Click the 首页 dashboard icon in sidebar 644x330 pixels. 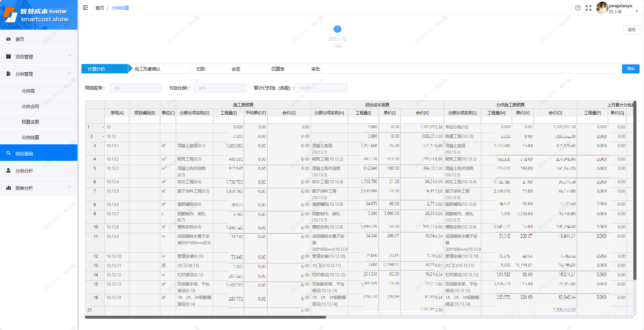coord(9,39)
